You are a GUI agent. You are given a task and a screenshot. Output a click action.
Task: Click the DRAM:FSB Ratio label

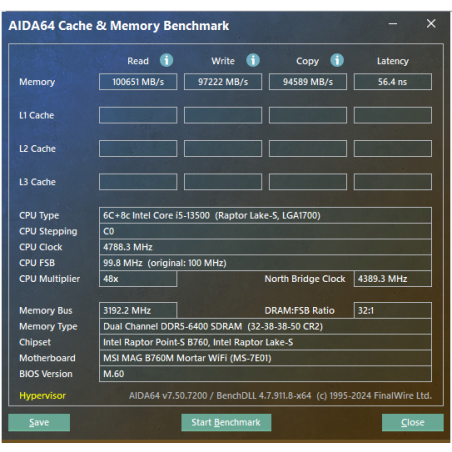(299, 311)
